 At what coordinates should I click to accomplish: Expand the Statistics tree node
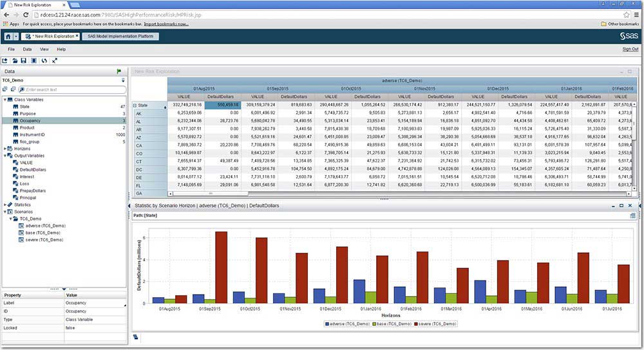(x=5, y=205)
